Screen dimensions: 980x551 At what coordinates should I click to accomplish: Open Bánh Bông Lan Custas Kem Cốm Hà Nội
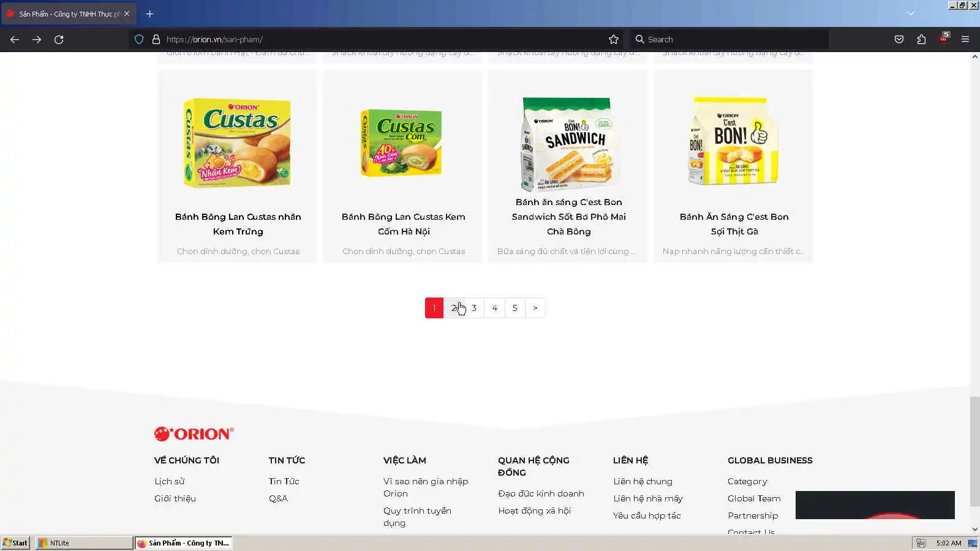[404, 224]
